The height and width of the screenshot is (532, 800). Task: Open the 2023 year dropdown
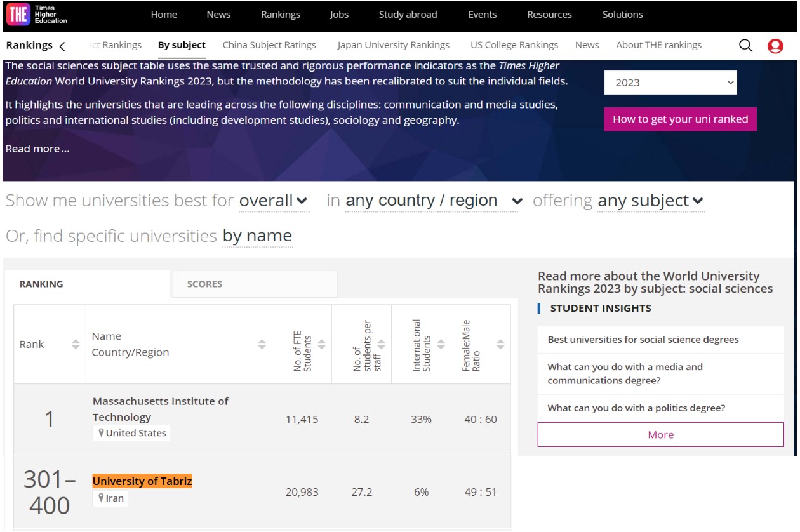[x=670, y=83]
